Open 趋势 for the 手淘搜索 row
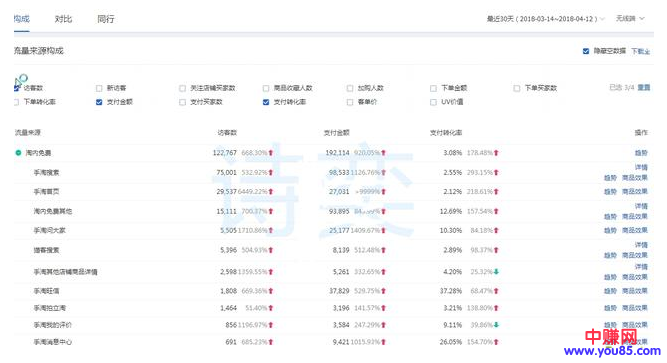This screenshot has height=363, width=667. (610, 178)
